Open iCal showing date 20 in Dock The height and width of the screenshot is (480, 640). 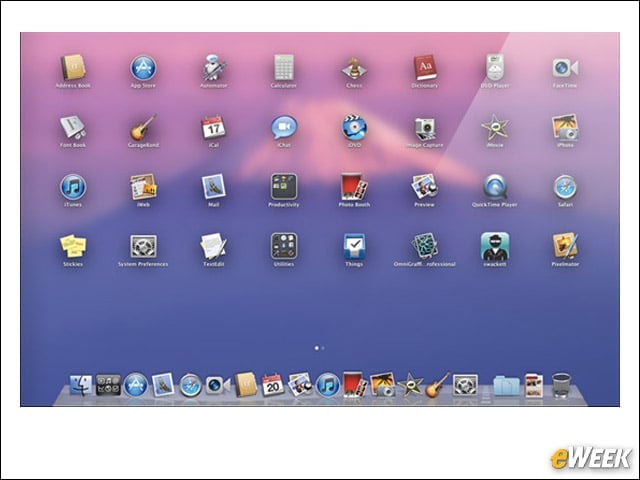click(273, 385)
